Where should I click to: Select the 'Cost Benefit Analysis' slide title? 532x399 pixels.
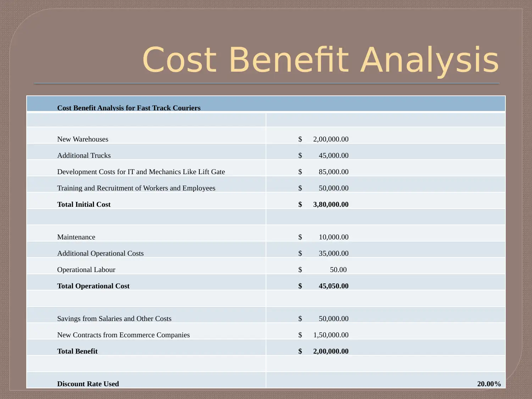pos(321,60)
